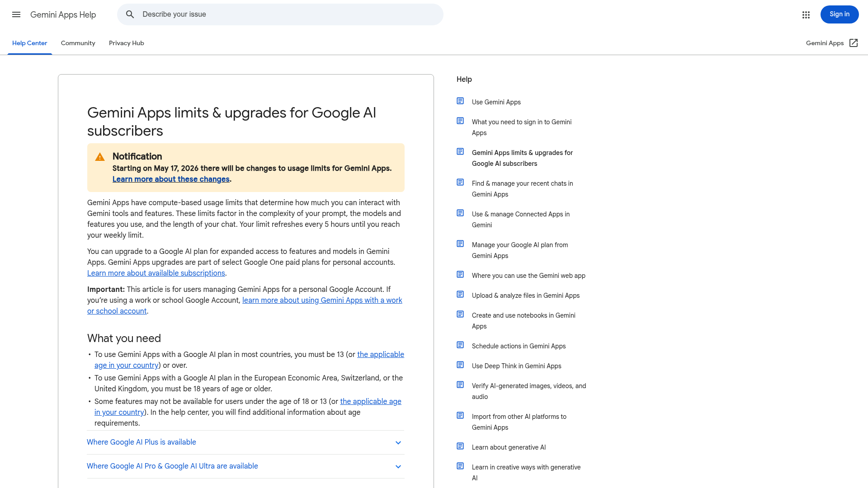Open the Google apps grid

806,15
